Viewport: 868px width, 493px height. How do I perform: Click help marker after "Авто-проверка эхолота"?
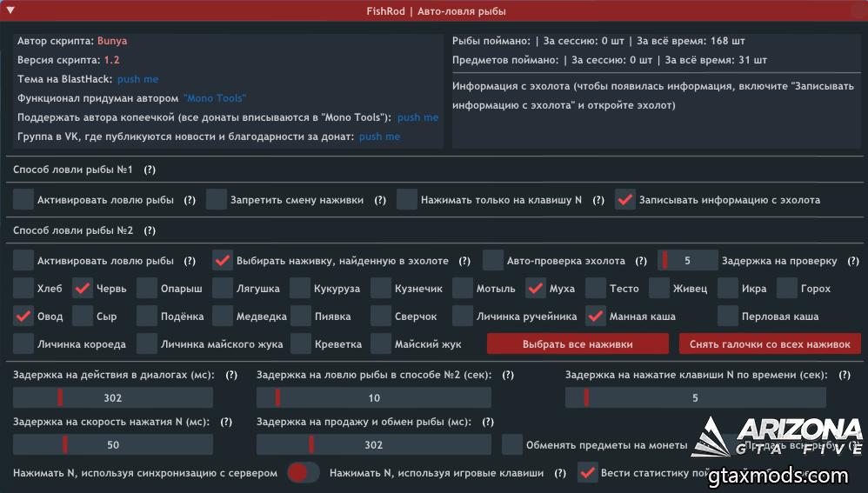(x=641, y=261)
